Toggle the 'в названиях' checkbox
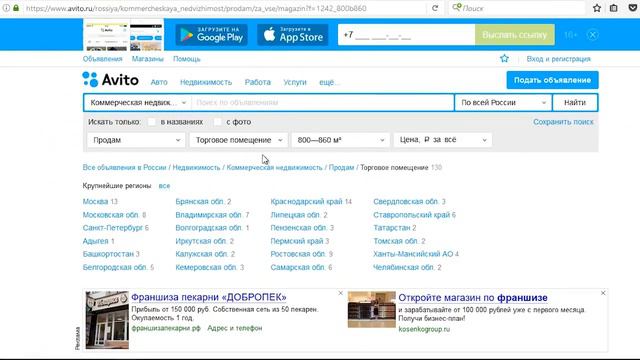640x360 pixels. tap(151, 122)
